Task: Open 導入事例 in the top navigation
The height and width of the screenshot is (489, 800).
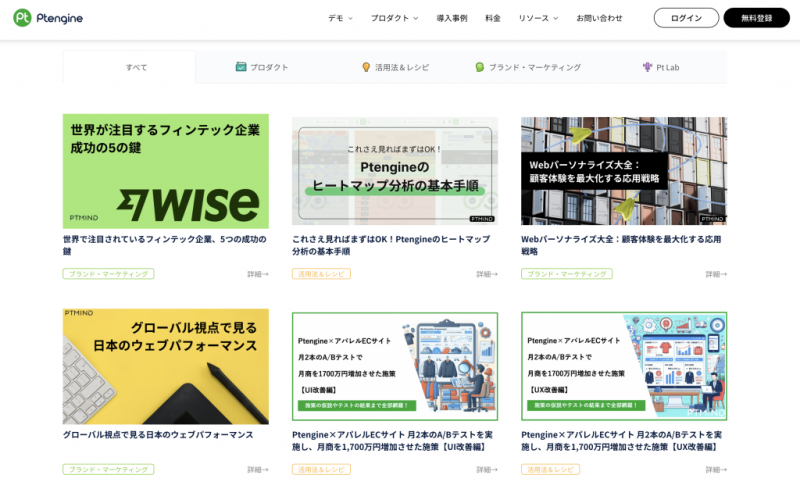Action: 452,18
